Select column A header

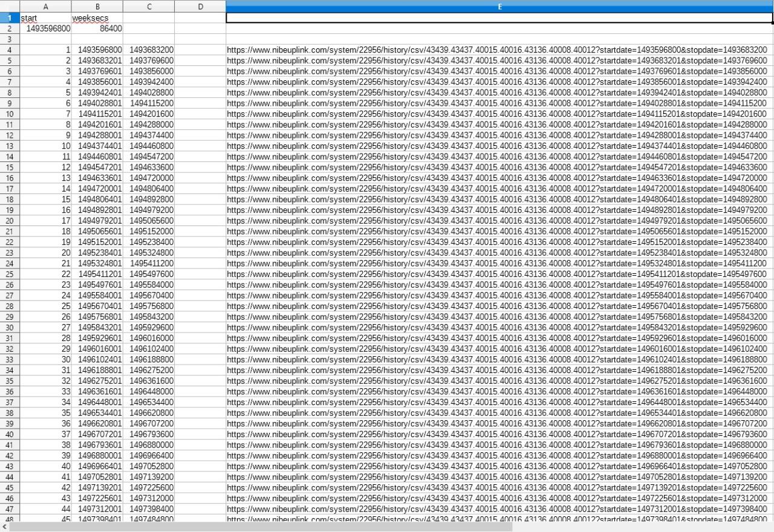point(45,7)
